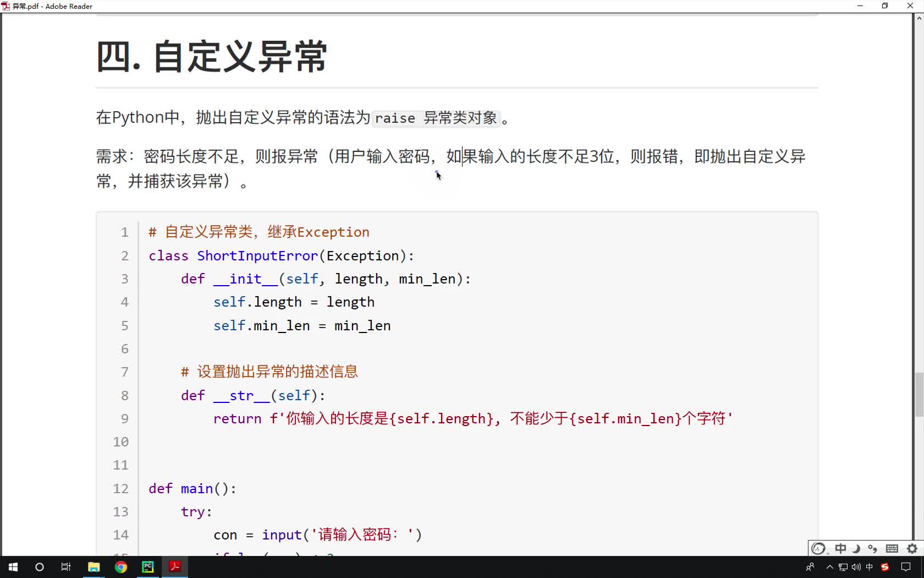Click the red Sogou S tray icon

[885, 567]
